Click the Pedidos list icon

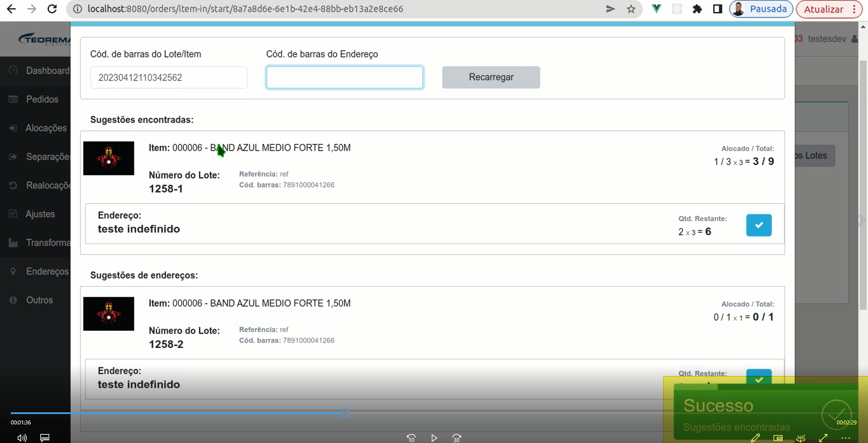click(13, 99)
